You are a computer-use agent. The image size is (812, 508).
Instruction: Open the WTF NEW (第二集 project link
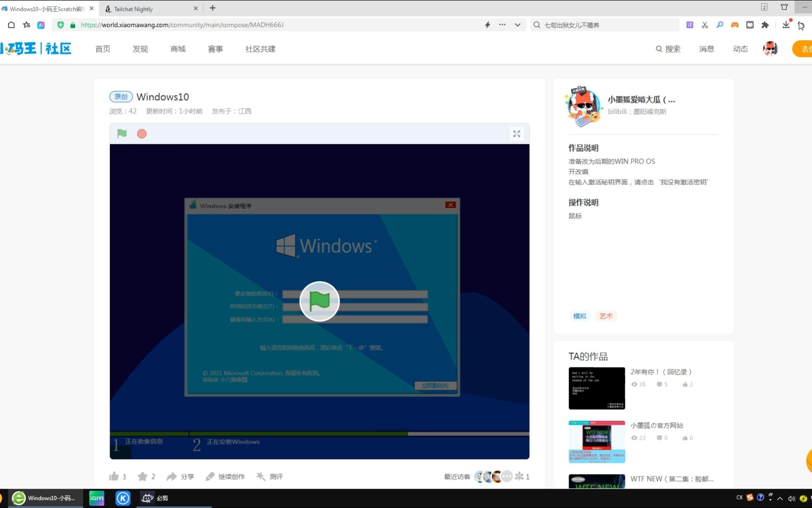click(x=672, y=479)
